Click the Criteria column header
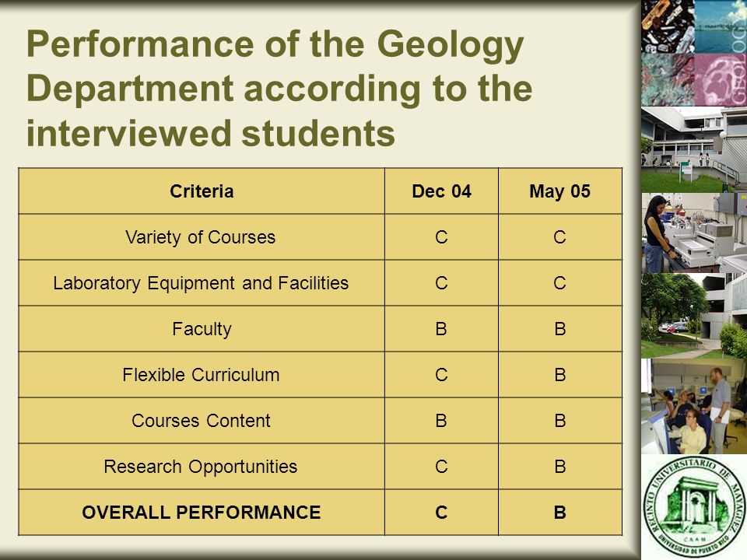747x560 pixels. pyautogui.click(x=202, y=191)
